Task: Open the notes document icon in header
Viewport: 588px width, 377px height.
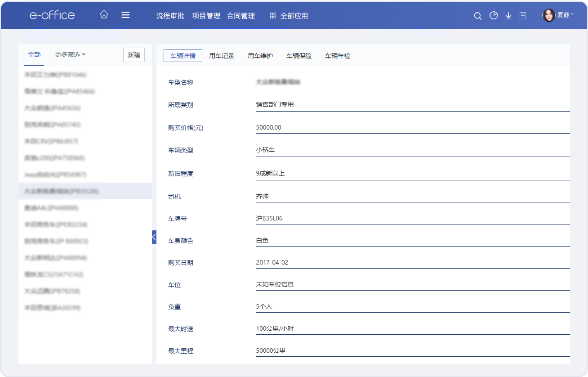Action: pyautogui.click(x=523, y=16)
